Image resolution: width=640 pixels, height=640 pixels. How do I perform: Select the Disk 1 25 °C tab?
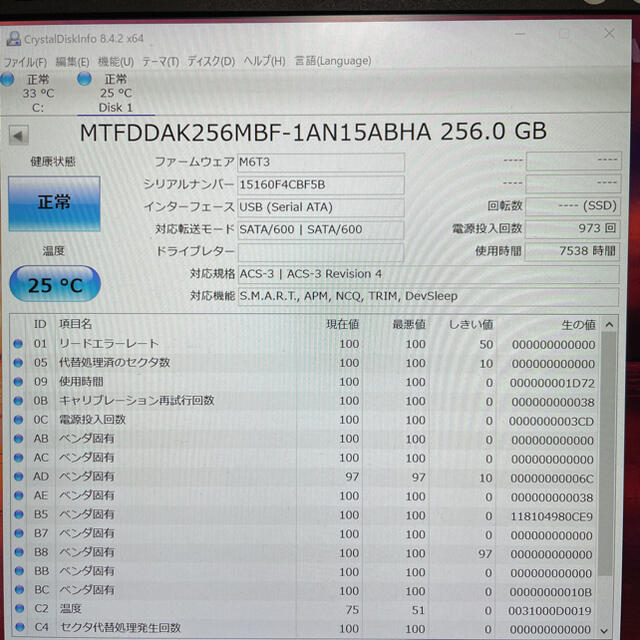tap(116, 93)
